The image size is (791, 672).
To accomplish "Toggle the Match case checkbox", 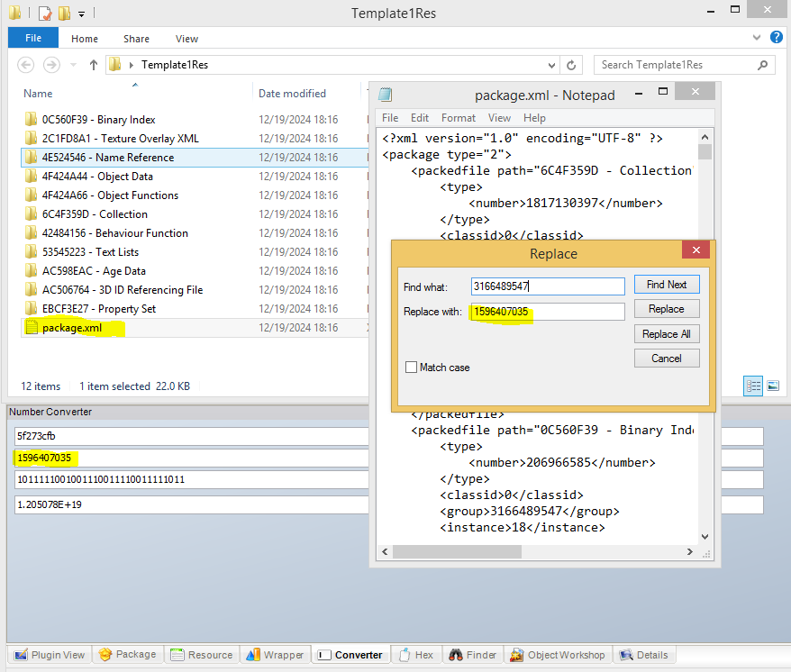I will pos(411,368).
